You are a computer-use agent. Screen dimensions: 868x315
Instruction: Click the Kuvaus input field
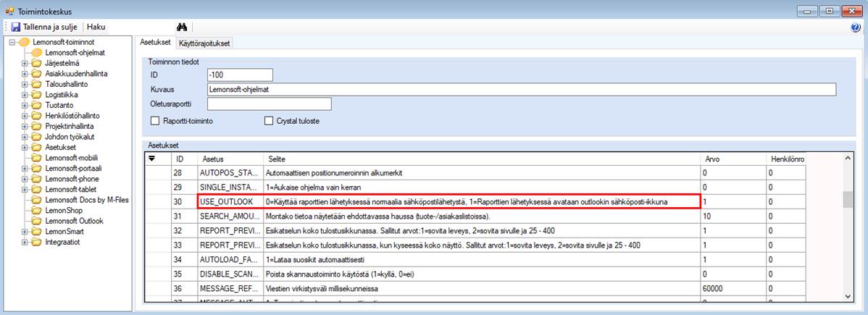coord(521,89)
